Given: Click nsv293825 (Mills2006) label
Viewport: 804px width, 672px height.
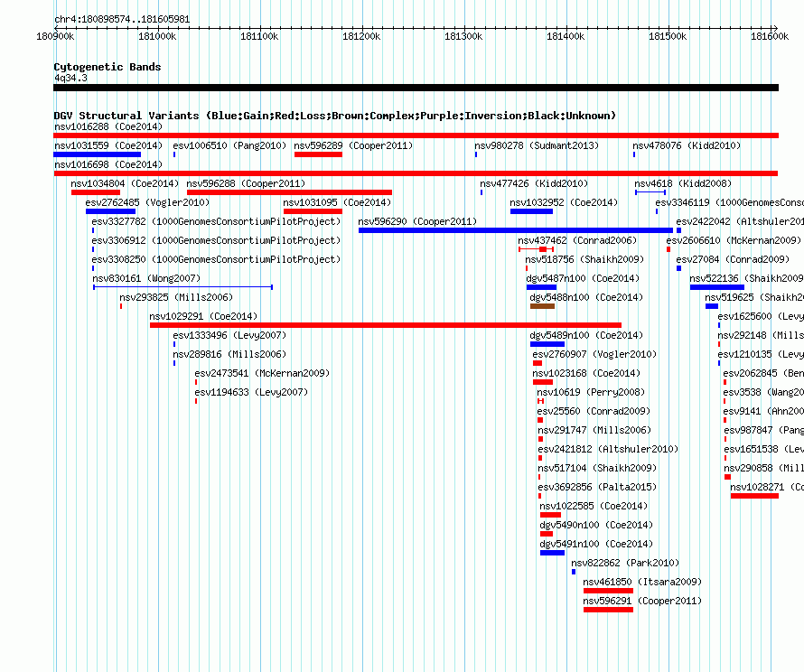Looking at the screenshot, I should click(176, 297).
